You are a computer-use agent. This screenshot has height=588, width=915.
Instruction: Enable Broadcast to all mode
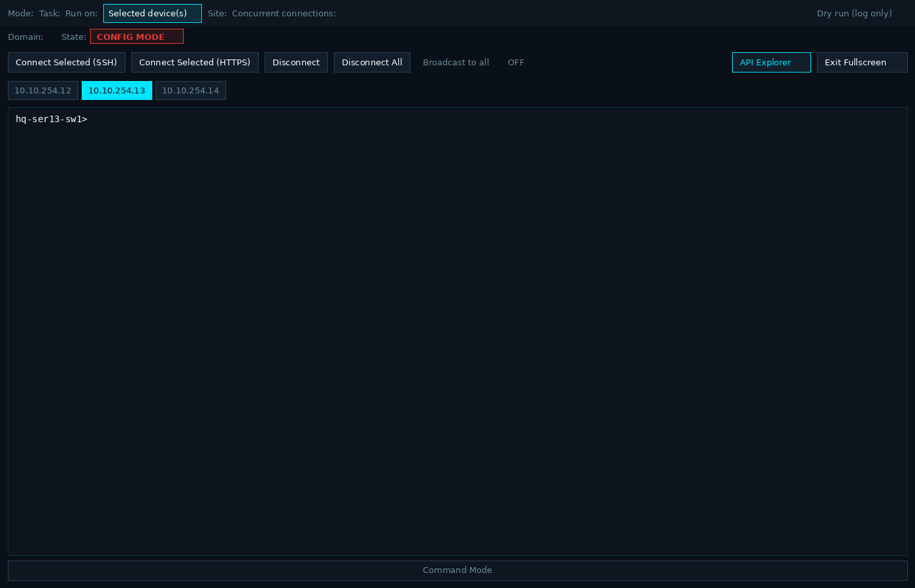(x=456, y=62)
